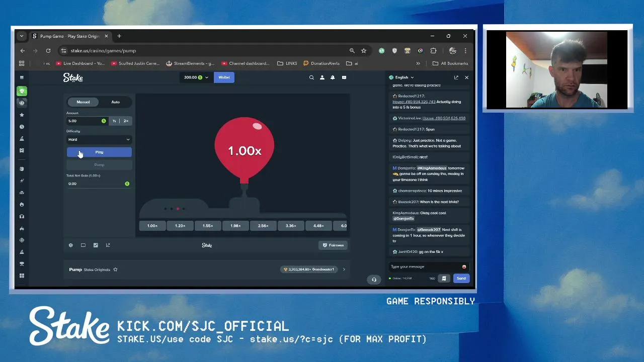Pop out the chat panel

[x=456, y=77]
